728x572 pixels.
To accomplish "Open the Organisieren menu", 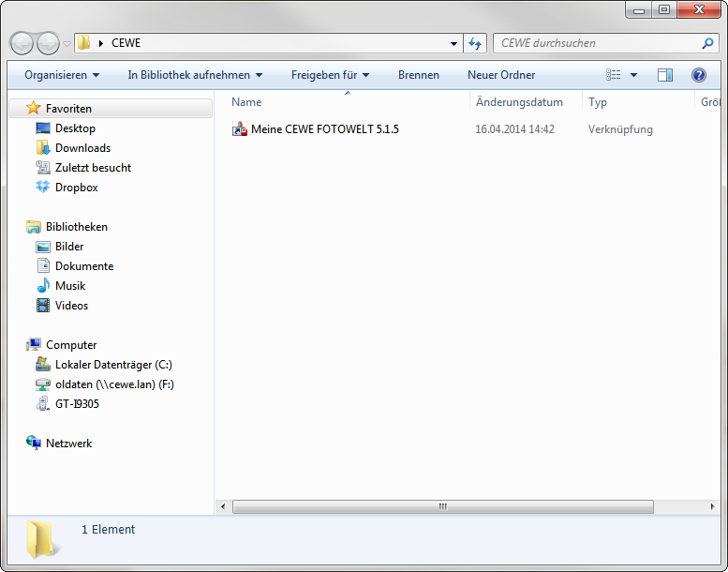I will 62,75.
